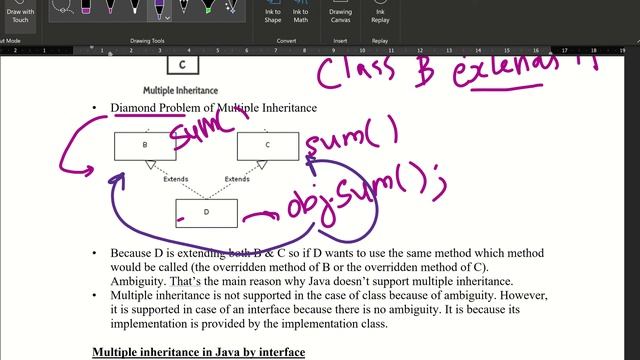Select the pink eraser tool
This screenshot has width=640, height=360.
(86, 8)
